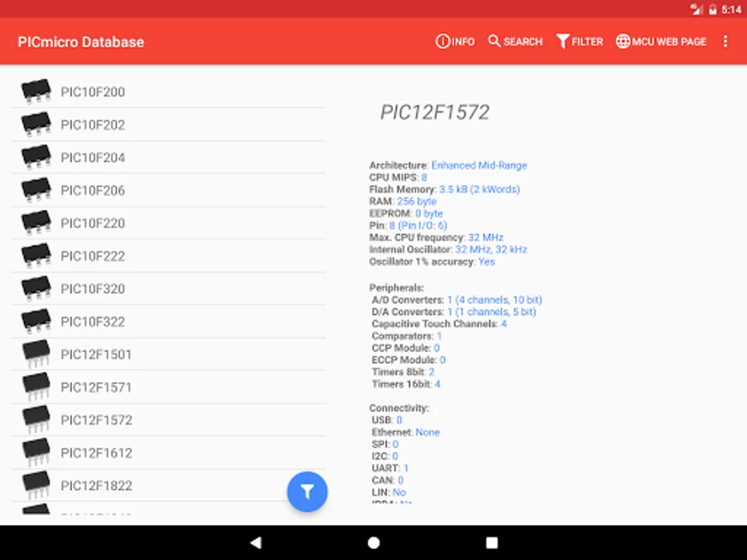Click the Timers 16bit line

(x=406, y=385)
